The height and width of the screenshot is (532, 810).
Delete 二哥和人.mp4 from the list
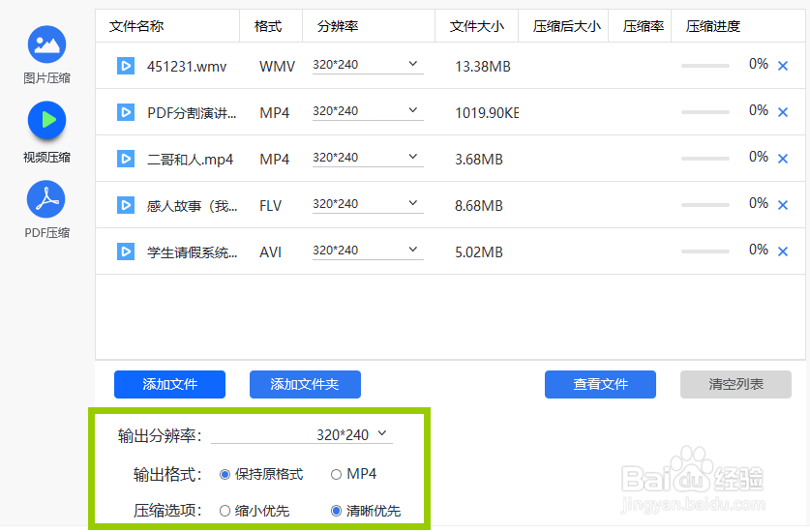tap(783, 159)
